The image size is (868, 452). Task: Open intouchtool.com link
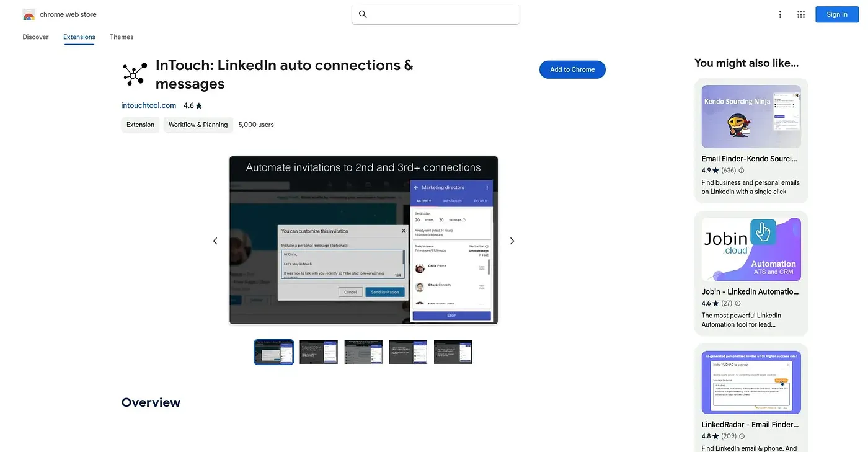(149, 105)
